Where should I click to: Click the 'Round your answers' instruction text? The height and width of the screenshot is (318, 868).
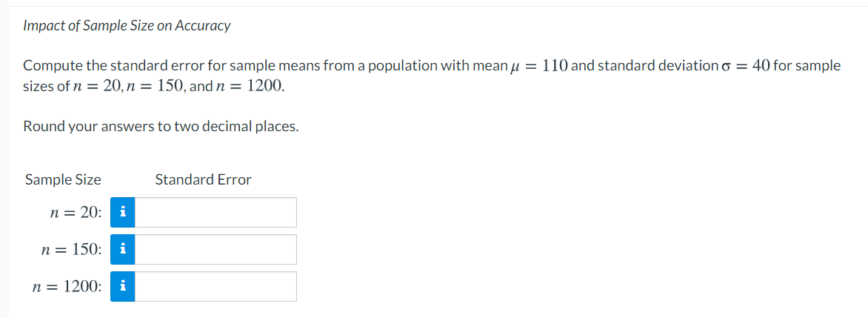click(x=161, y=126)
